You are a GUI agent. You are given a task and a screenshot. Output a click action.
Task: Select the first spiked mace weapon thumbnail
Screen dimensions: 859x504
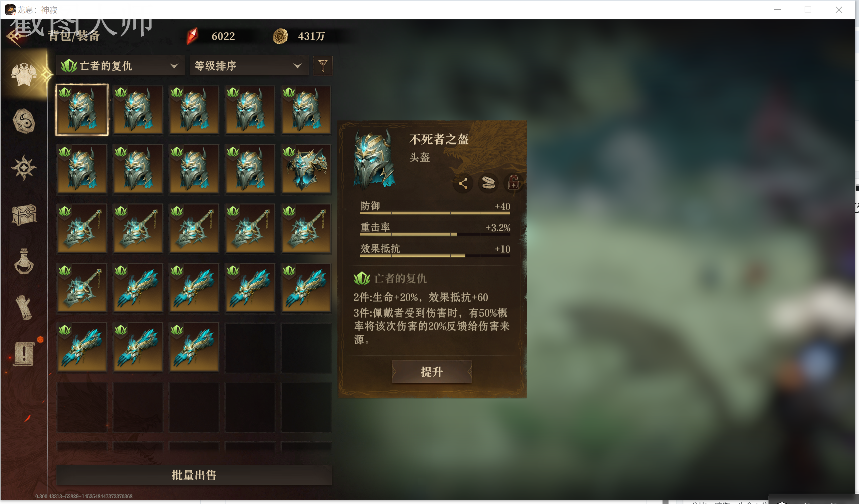(82, 229)
